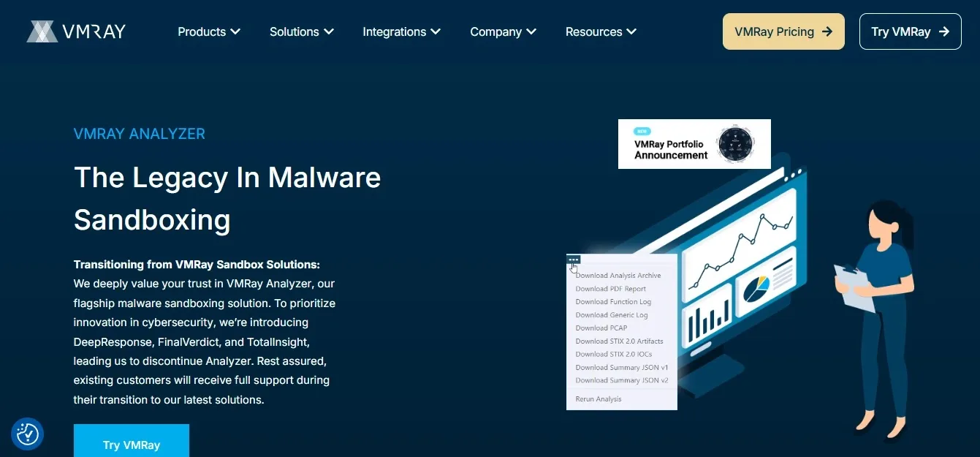Click the header Try VMRay button

(911, 31)
